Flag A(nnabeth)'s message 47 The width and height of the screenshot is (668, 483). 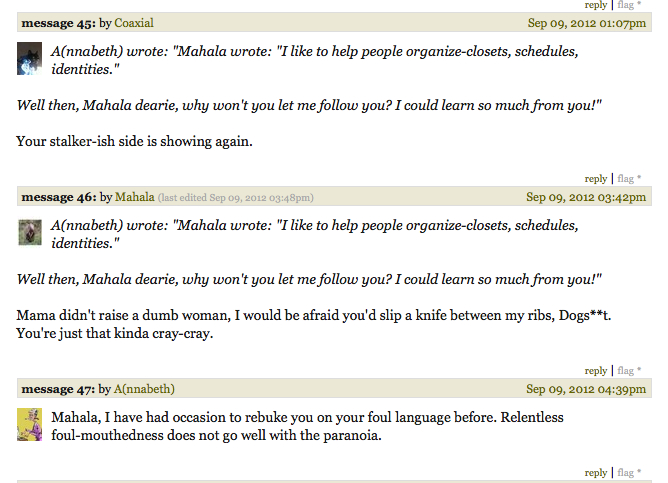626,473
